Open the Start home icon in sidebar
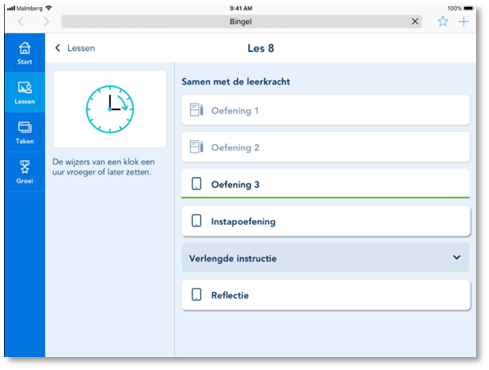Screen dimensions: 489x370 tap(25, 49)
